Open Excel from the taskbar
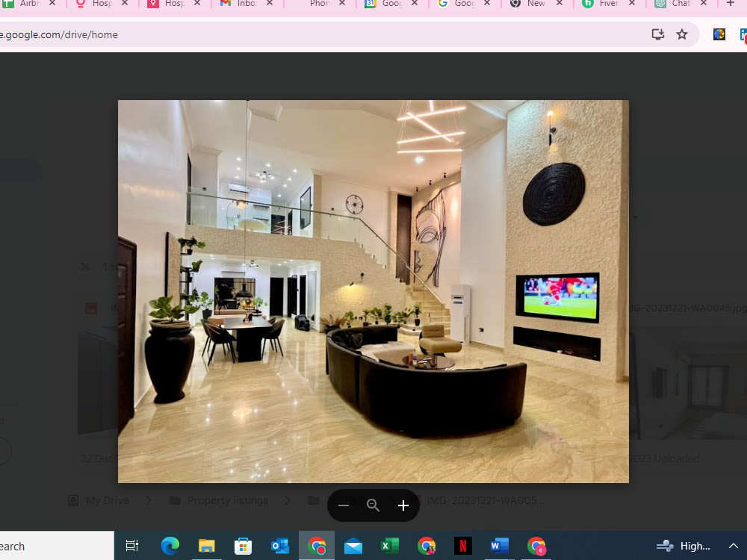The image size is (747, 560). pos(390,546)
